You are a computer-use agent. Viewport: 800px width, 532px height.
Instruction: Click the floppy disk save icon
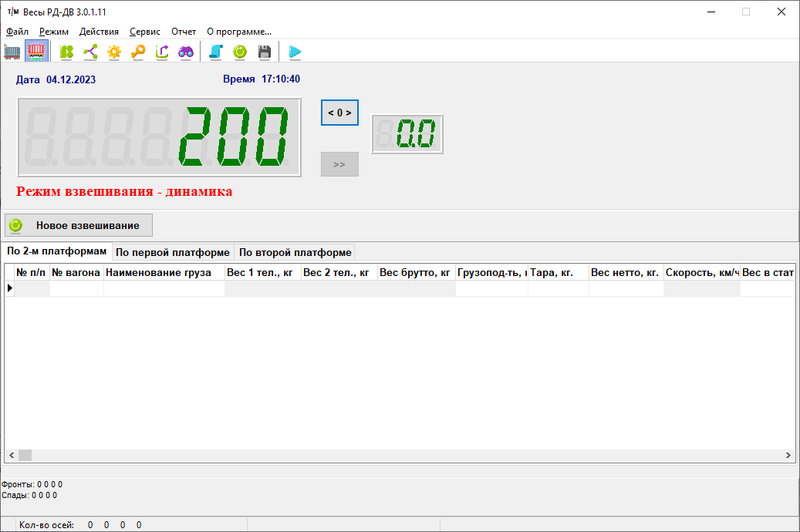264,52
